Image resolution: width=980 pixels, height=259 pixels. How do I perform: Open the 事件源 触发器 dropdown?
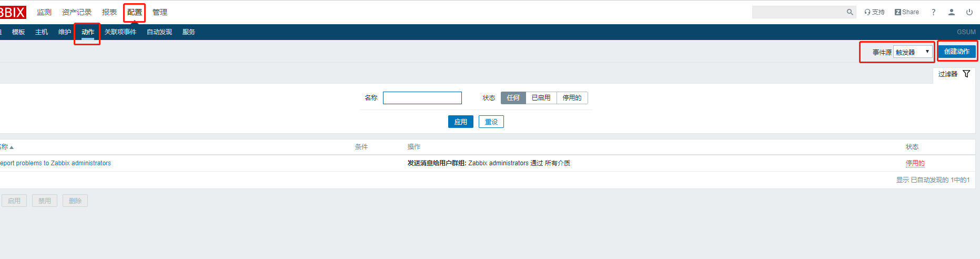(913, 52)
